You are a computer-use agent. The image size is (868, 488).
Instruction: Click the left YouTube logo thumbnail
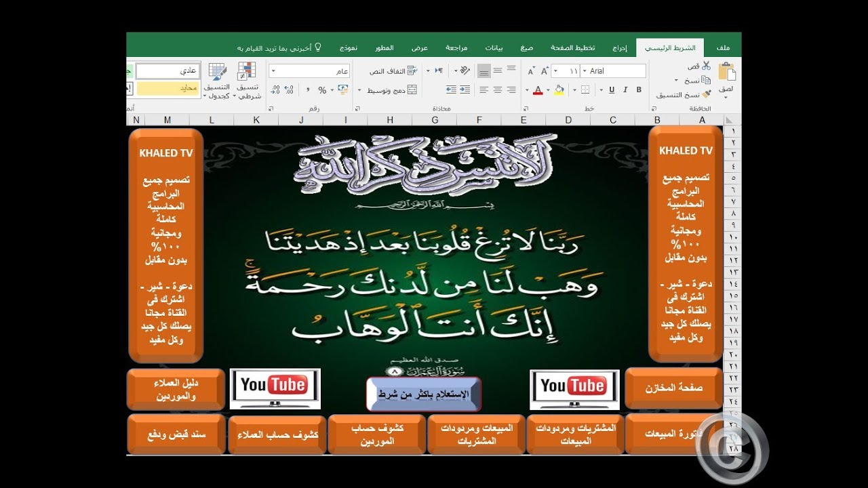click(275, 389)
